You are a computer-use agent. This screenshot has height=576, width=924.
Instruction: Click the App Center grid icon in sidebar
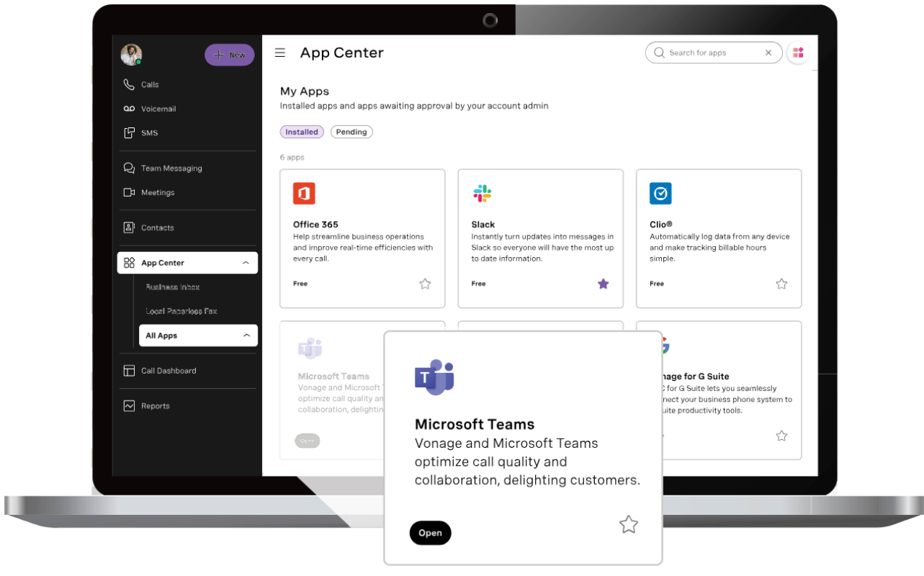[129, 263]
